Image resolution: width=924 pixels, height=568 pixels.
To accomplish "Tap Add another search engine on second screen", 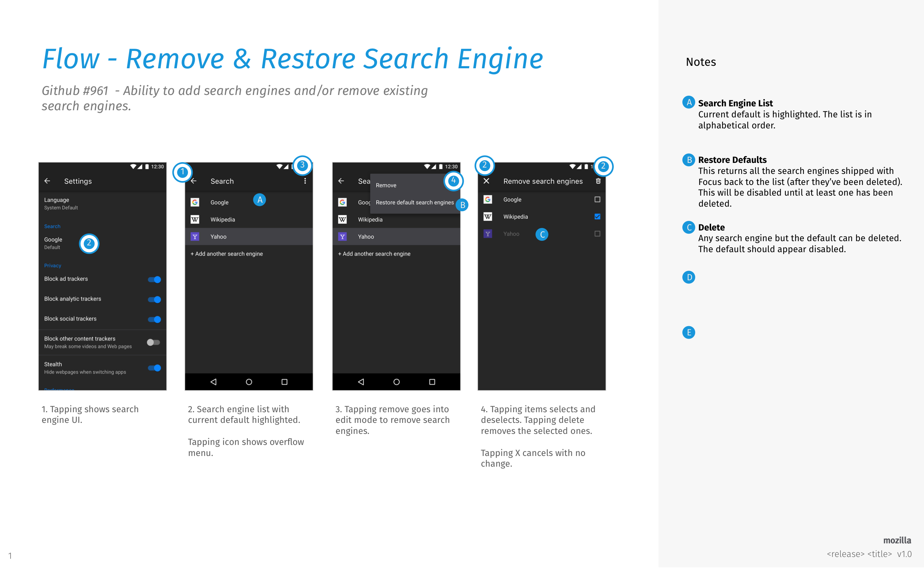I will coord(227,254).
